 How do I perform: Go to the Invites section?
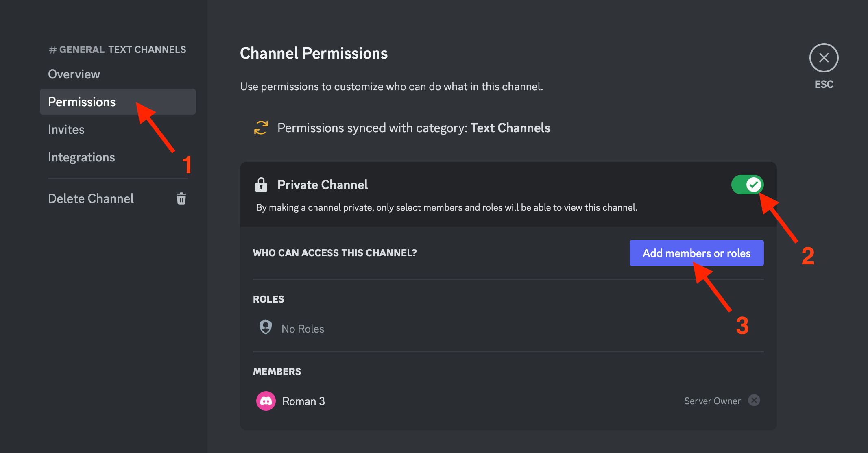66,130
